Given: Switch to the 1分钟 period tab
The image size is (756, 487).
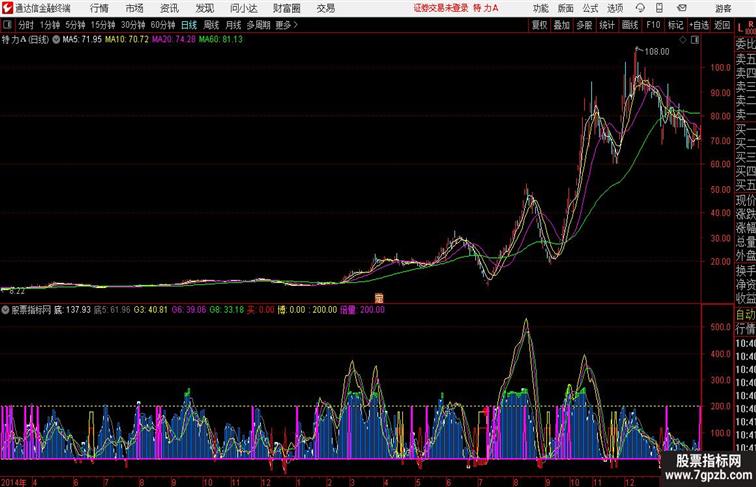Looking at the screenshot, I should (50, 25).
